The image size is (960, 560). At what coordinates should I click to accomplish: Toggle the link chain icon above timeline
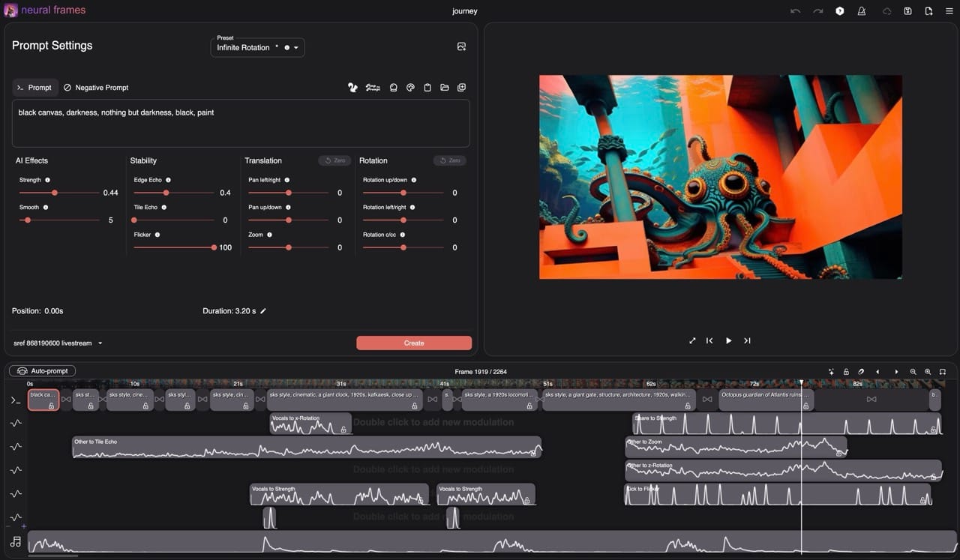point(861,372)
